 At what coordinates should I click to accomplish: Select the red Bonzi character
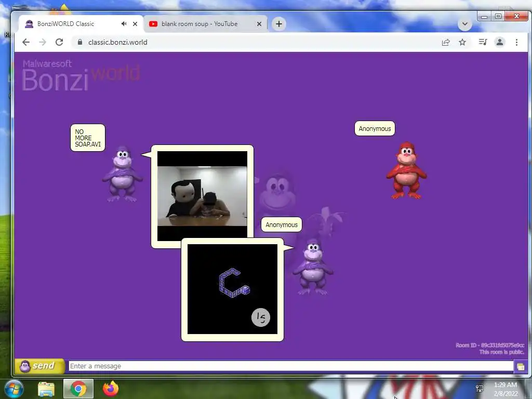click(x=406, y=170)
